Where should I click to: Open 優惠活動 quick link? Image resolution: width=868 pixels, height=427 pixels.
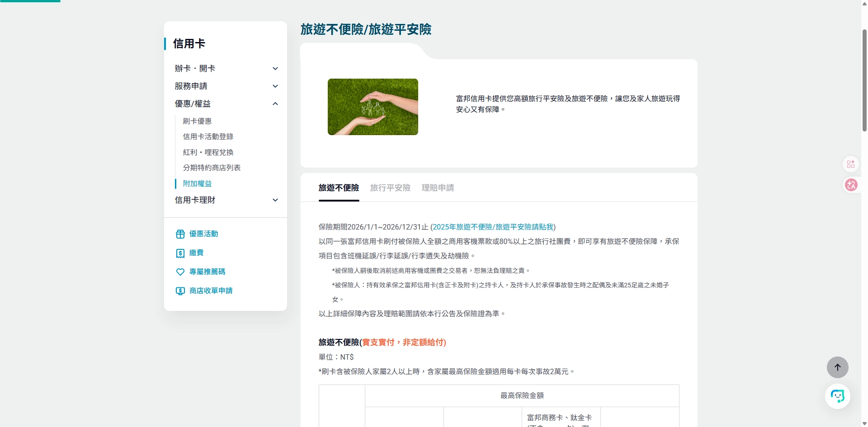pyautogui.click(x=203, y=234)
